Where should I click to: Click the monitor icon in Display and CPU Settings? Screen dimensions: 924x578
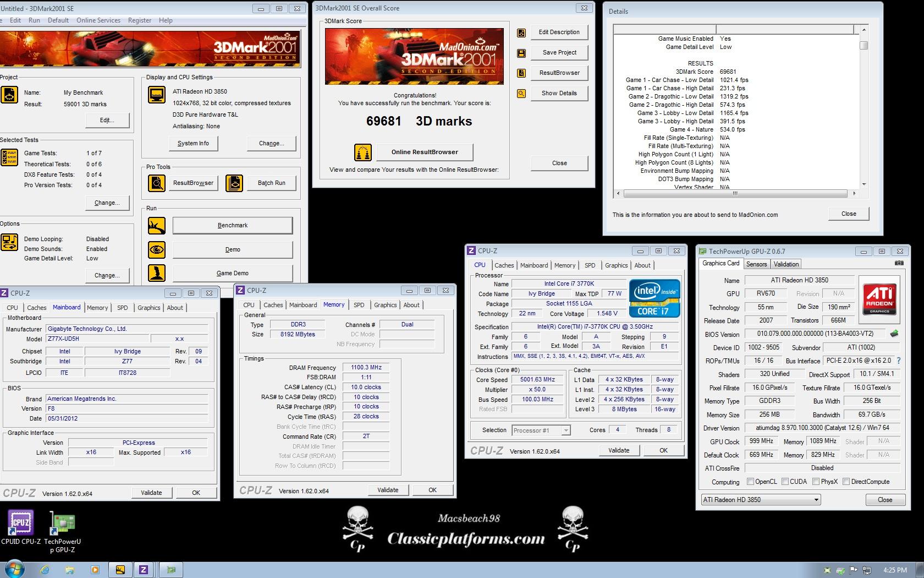pyautogui.click(x=157, y=95)
